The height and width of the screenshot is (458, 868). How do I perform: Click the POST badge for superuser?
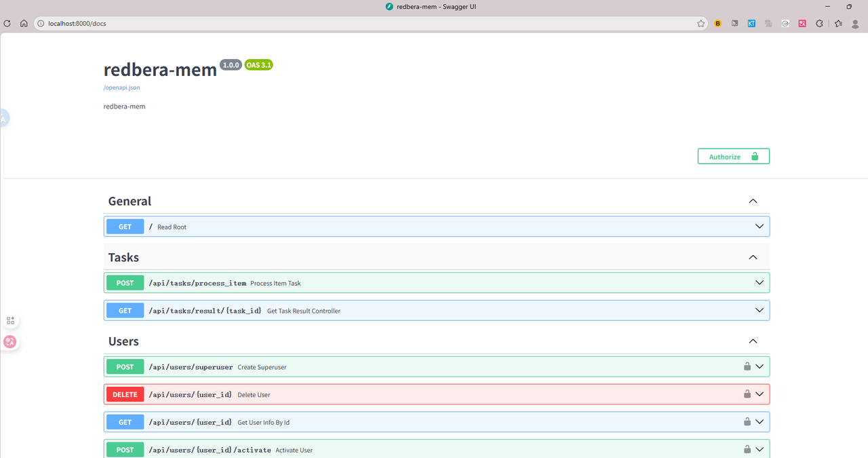[125, 366]
